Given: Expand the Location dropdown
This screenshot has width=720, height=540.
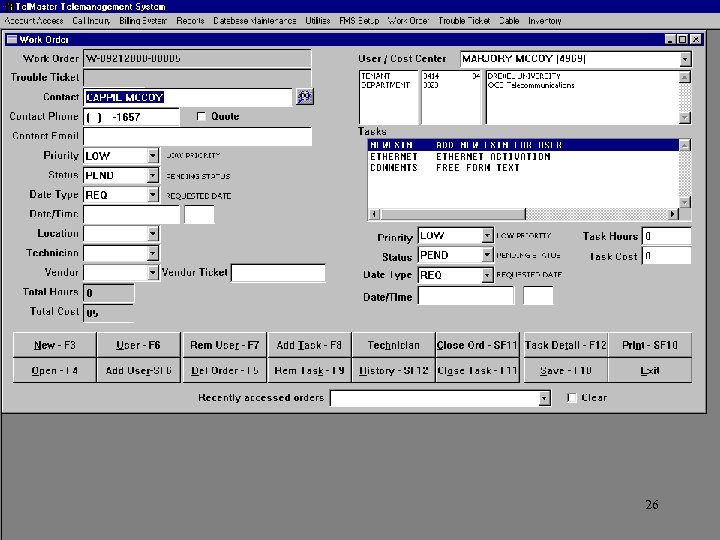Looking at the screenshot, I should coord(153,233).
